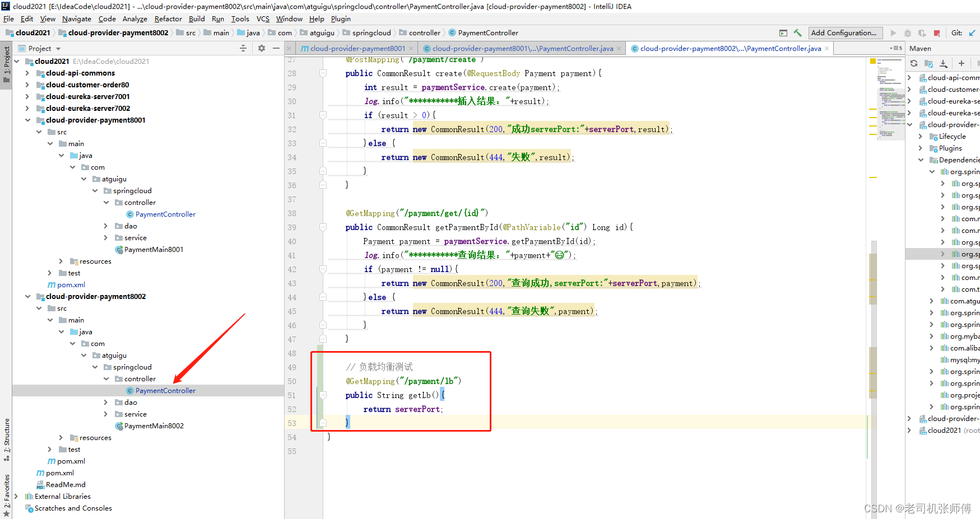The image size is (980, 519).
Task: Expand resources folder under payment8001
Action: pyautogui.click(x=61, y=261)
